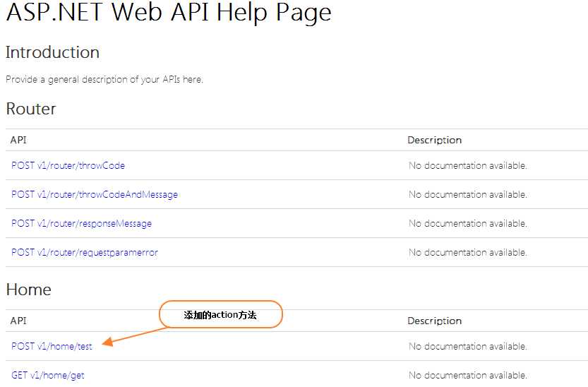Screen dimensions: 588x387
Task: Click the description text for the home/test row
Action: [x=467, y=347]
